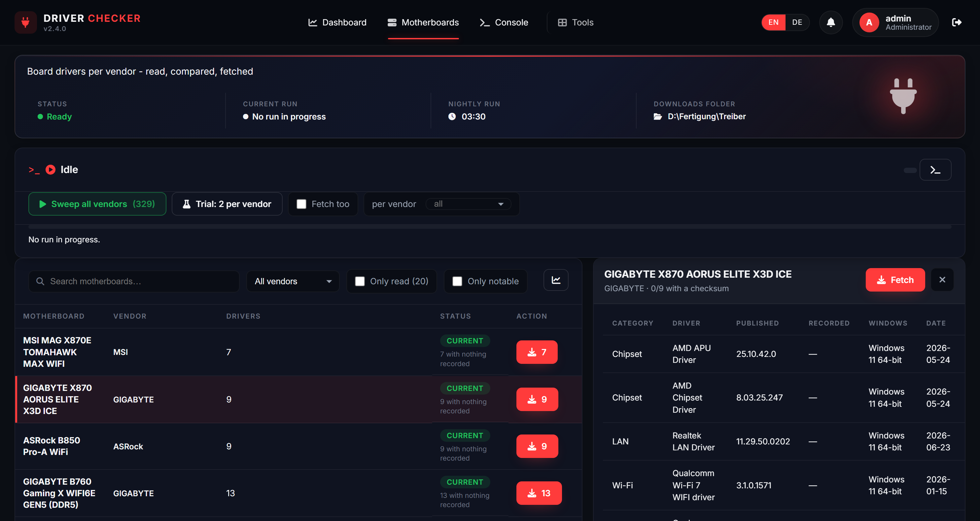980x521 pixels.
Task: Toggle the Only notable checkbox
Action: click(457, 281)
